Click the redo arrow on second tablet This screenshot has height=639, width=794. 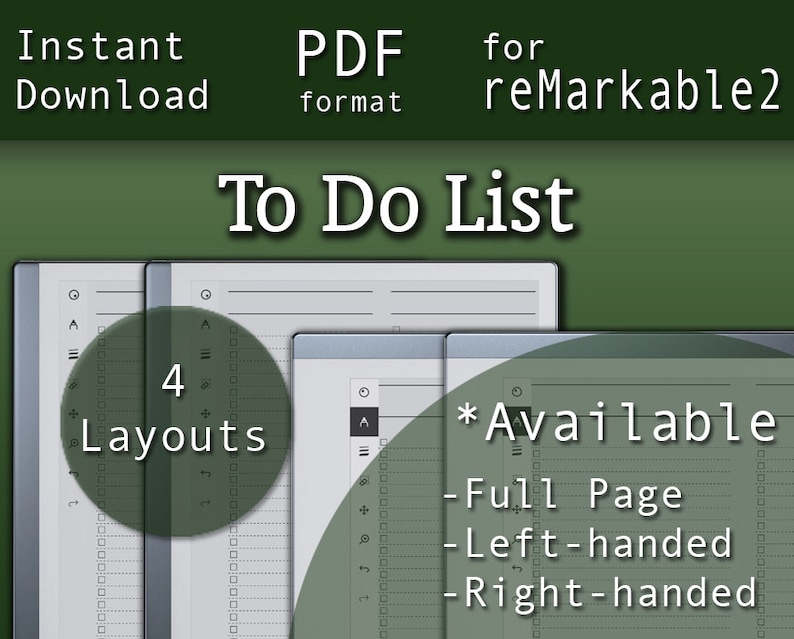pyautogui.click(x=205, y=504)
